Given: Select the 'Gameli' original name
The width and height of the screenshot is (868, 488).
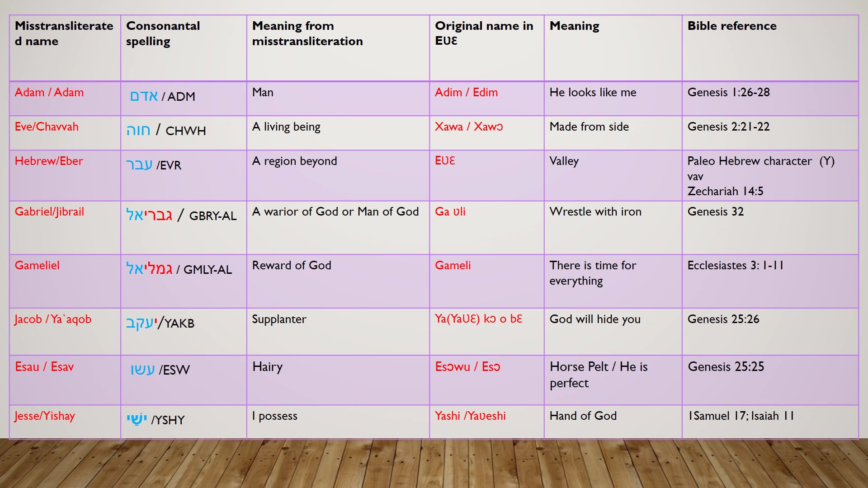Looking at the screenshot, I should (453, 266).
